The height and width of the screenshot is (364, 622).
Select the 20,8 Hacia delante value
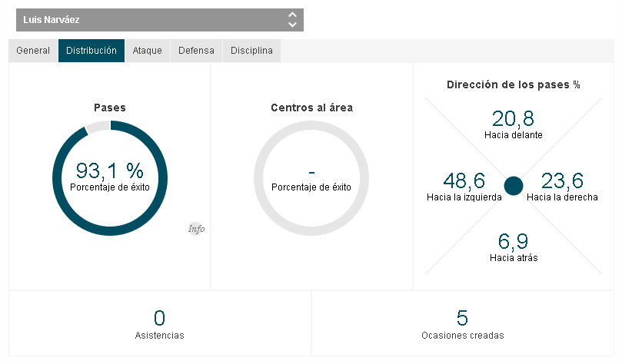point(514,118)
